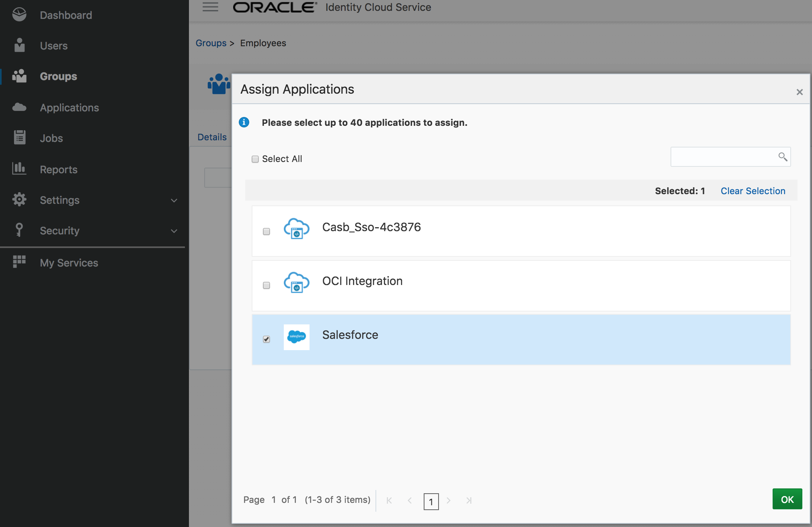
Task: Switch to the Details tab
Action: (212, 137)
